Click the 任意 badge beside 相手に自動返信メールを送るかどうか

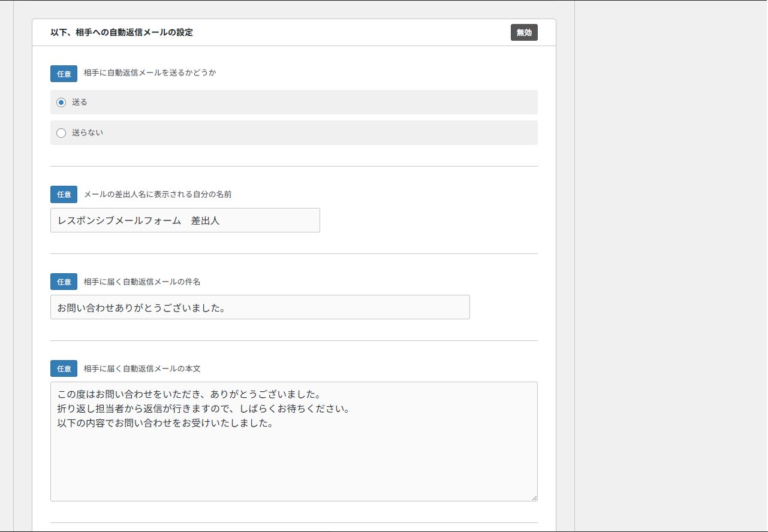(x=63, y=73)
